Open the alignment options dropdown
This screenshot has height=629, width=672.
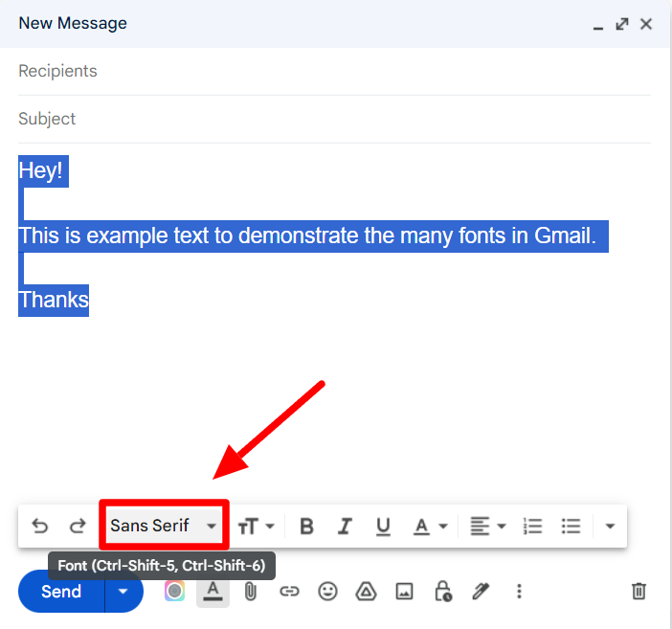click(487, 527)
